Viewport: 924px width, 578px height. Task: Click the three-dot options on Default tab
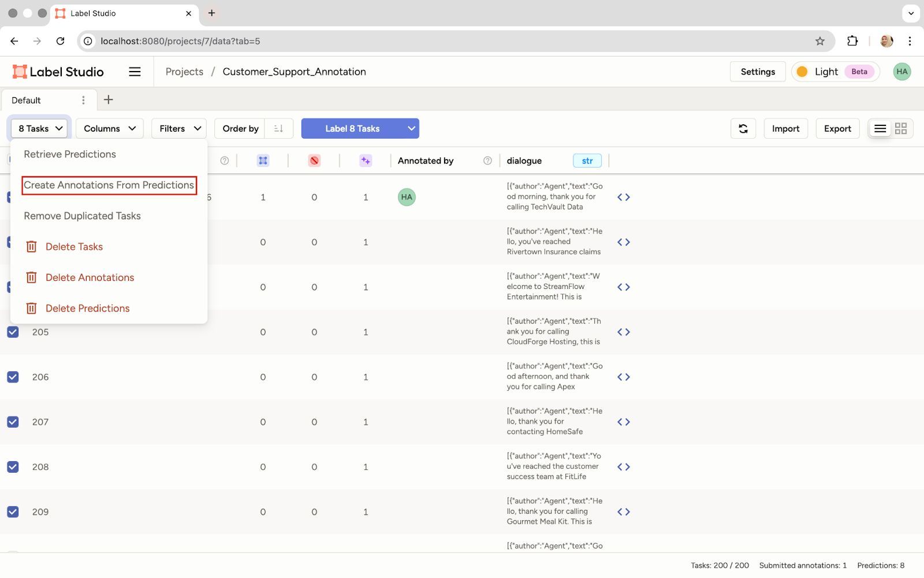pos(83,100)
